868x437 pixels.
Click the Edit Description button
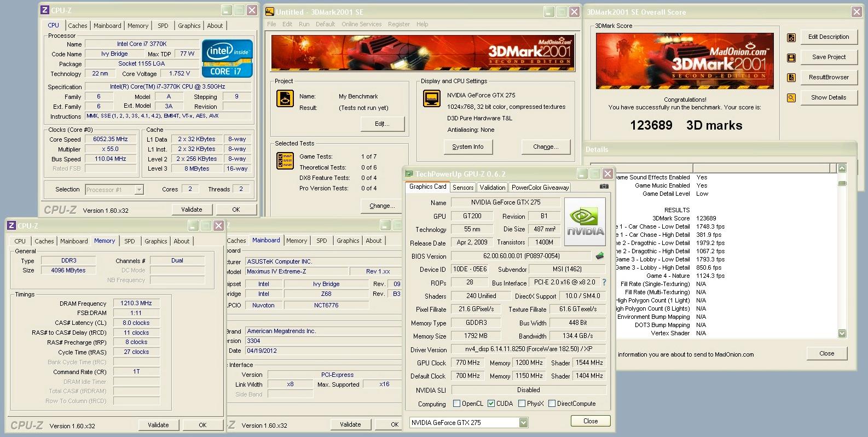pos(829,37)
